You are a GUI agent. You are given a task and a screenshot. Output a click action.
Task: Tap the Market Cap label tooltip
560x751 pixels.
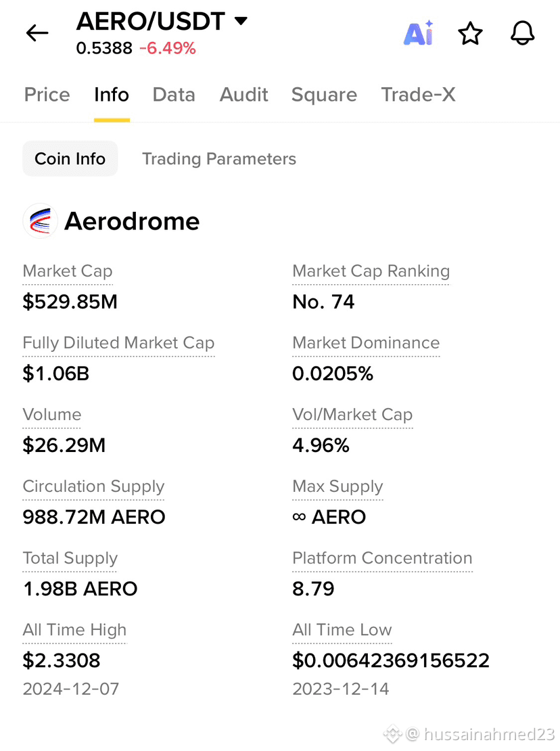[68, 271]
